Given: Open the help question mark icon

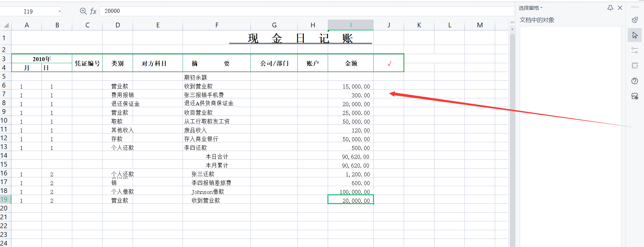Looking at the screenshot, I should 635,81.
